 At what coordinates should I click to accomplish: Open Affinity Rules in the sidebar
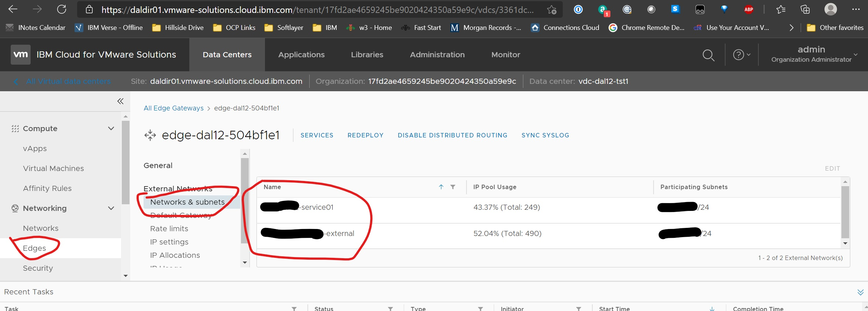(x=47, y=188)
